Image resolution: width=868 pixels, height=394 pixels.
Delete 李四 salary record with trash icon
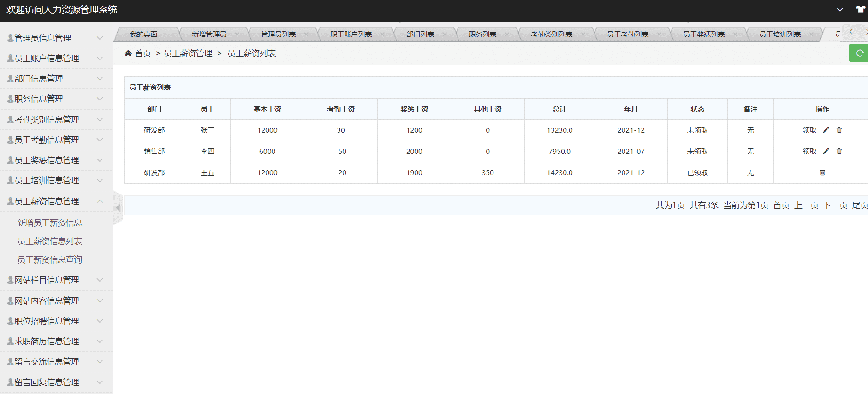[839, 151]
